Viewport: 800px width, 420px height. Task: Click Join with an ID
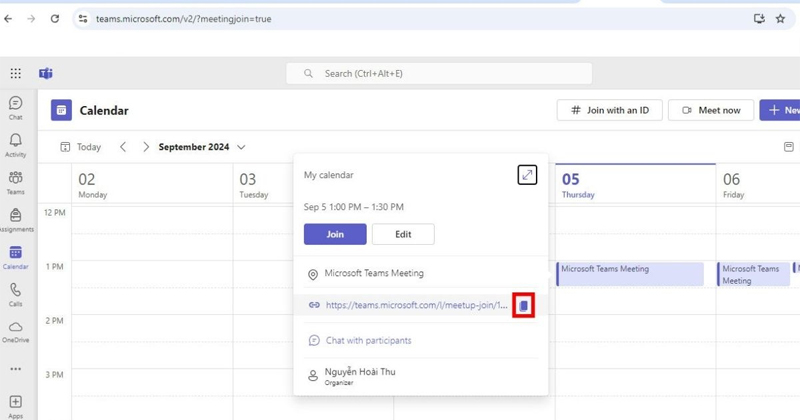610,110
